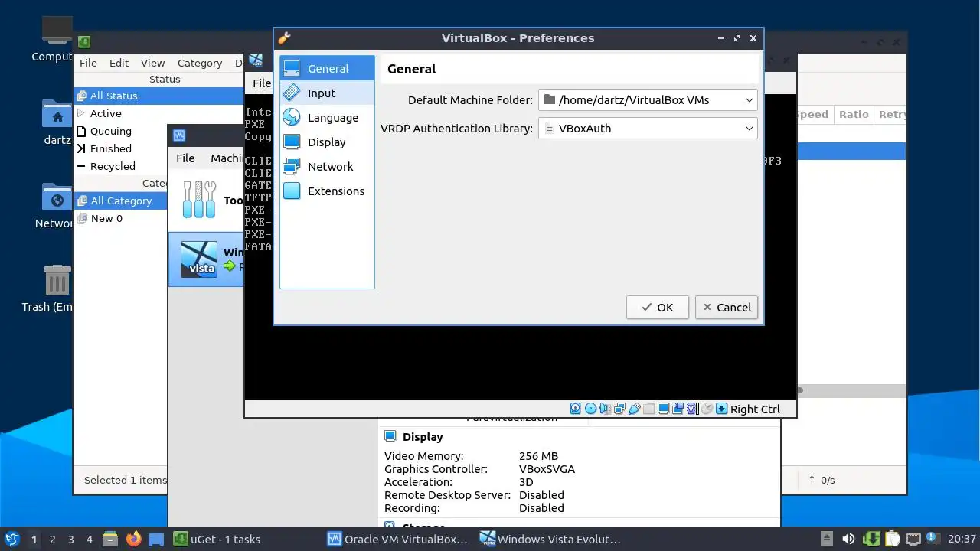Open VRDP Authentication Library dropdown
The width and height of the screenshot is (980, 551).
[x=648, y=129]
